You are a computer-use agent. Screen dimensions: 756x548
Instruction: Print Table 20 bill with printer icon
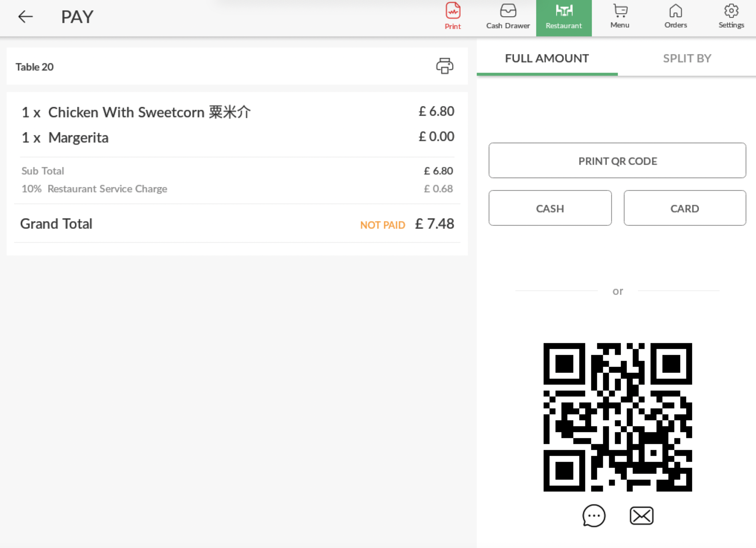(444, 66)
